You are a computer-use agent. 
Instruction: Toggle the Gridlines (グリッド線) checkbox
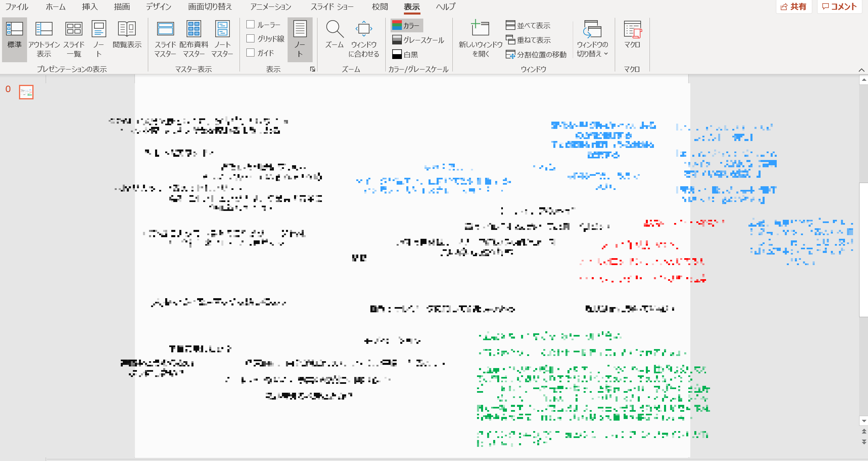click(x=251, y=38)
